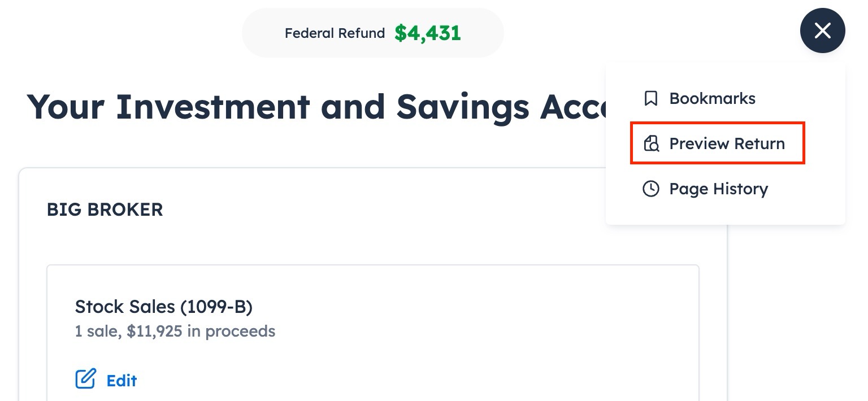Image resolution: width=868 pixels, height=401 pixels.
Task: Open Page History from the menu
Action: (x=718, y=189)
